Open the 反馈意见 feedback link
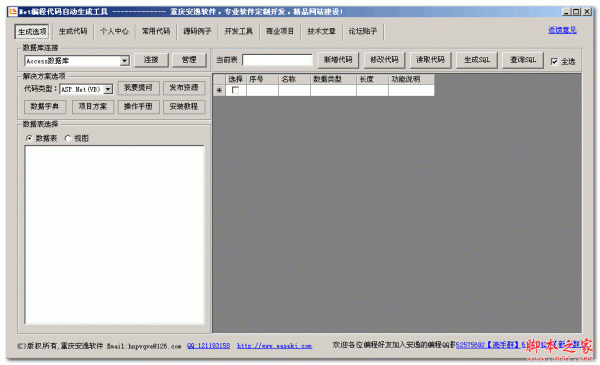Image resolution: width=600 pixels, height=365 pixels. (x=562, y=30)
